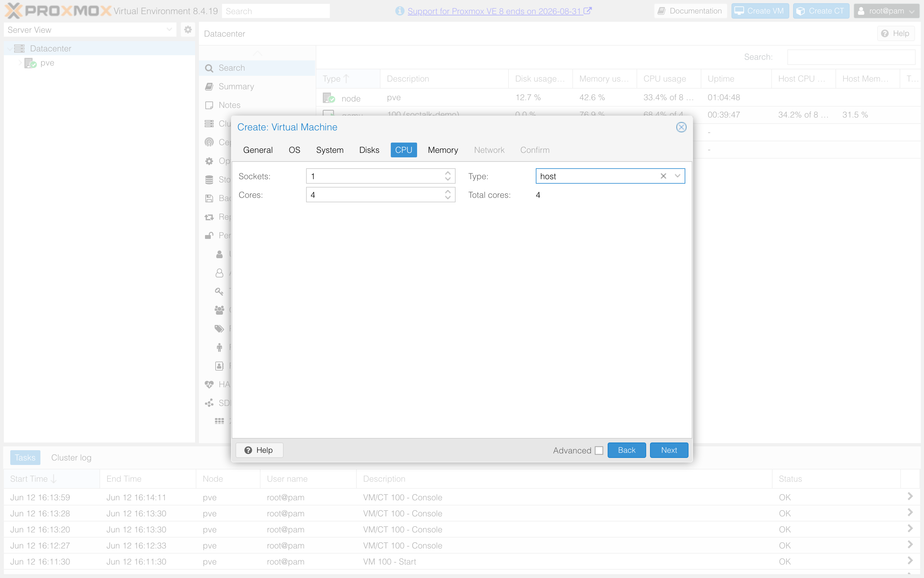Expand the 16:13:59 Console task row

tap(910, 496)
